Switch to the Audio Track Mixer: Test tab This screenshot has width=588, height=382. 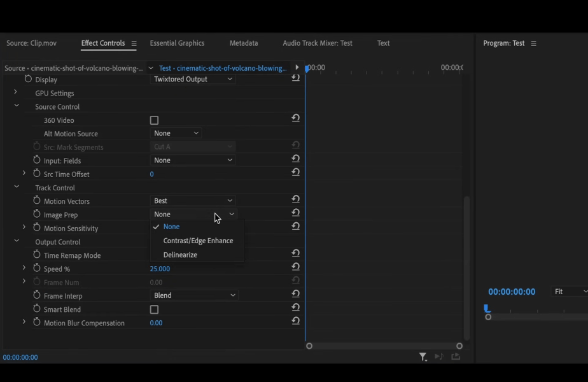point(318,43)
